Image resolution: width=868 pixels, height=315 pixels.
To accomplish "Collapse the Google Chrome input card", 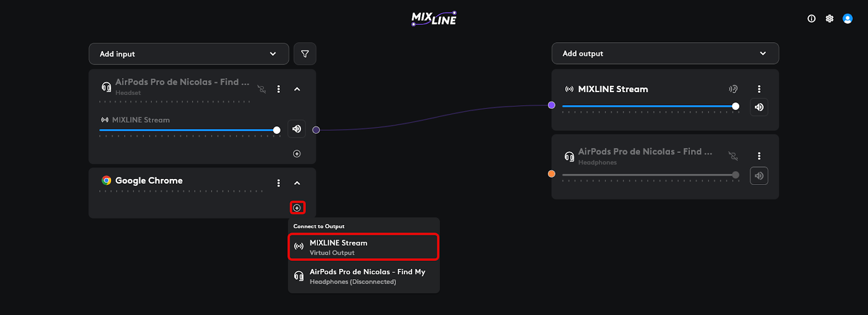I will tap(297, 183).
